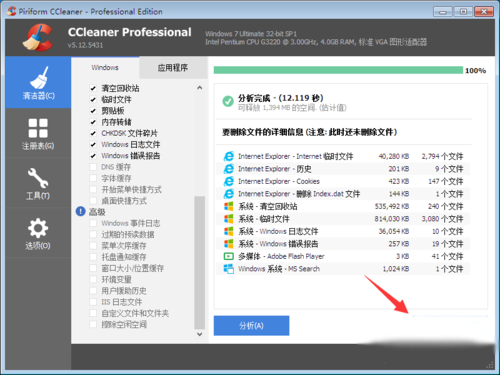Viewport: 500px width, 375px height.
Task: Enable 过期的预读数据 checkbox
Action: coord(93,234)
